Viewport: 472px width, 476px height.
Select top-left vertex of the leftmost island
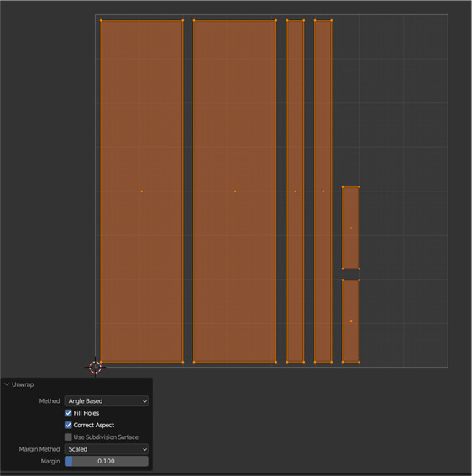(x=101, y=21)
